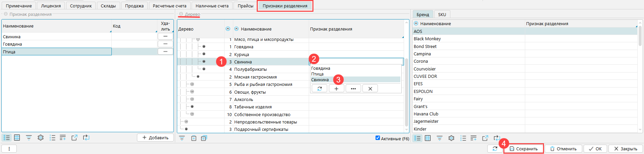Open the SKU tab
Viewport: 644px width, 154px height.
pyautogui.click(x=442, y=14)
